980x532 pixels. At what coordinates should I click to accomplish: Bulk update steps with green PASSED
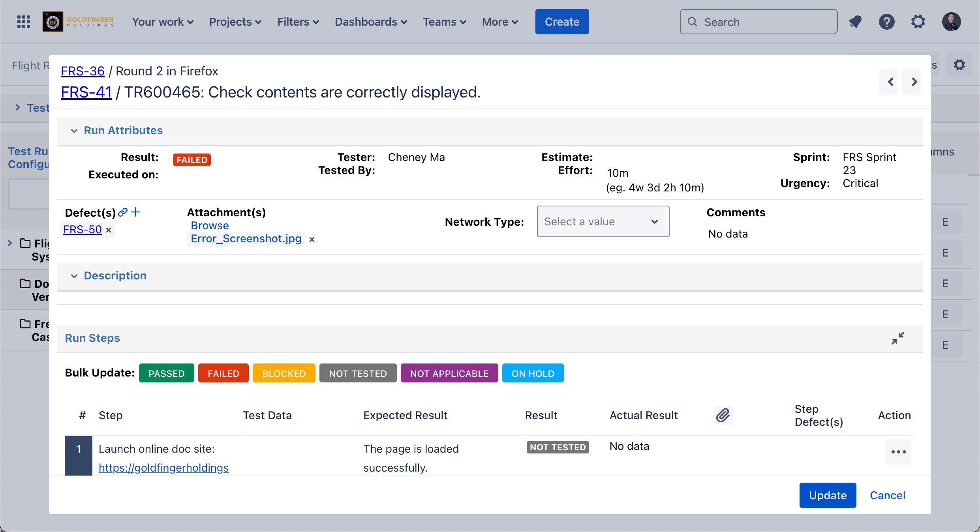[166, 373]
